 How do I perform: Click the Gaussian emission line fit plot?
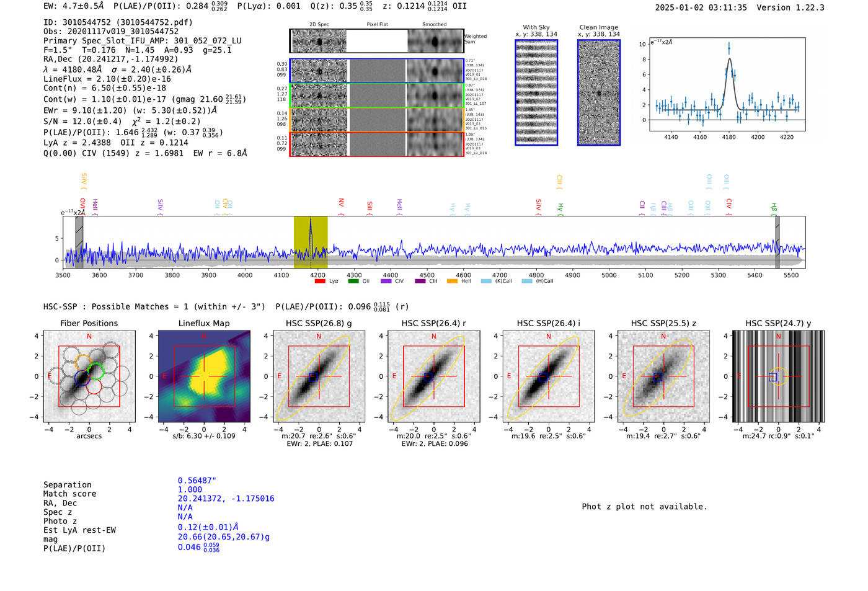(x=727, y=84)
